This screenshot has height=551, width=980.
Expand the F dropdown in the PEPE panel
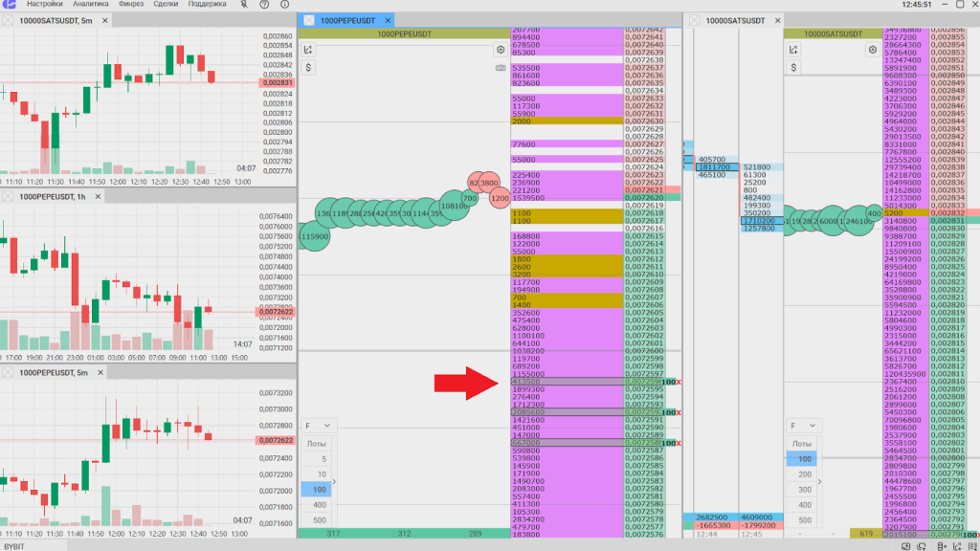319,425
